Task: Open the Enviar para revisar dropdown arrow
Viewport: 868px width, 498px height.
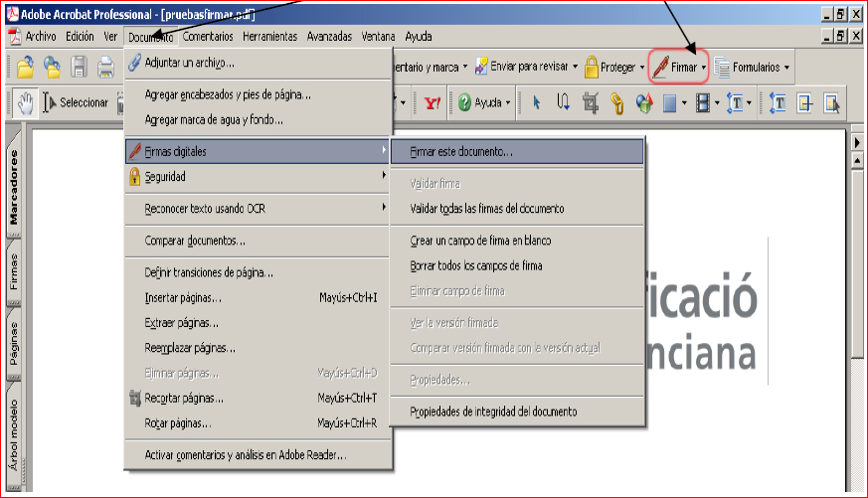Action: (x=575, y=67)
